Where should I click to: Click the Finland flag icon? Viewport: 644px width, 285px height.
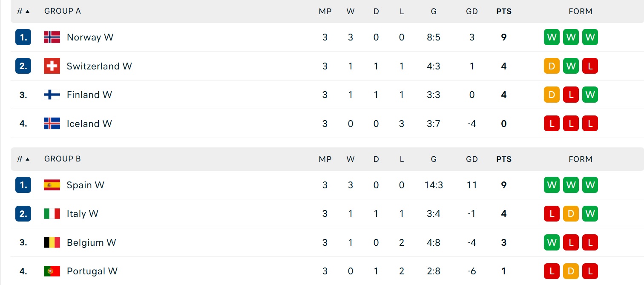point(52,95)
